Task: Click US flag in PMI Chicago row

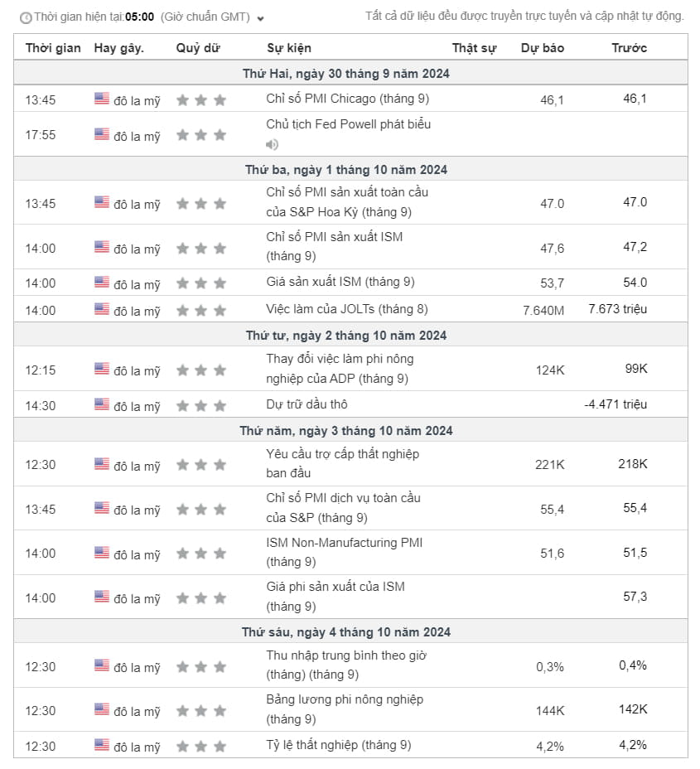Action: coord(102,99)
